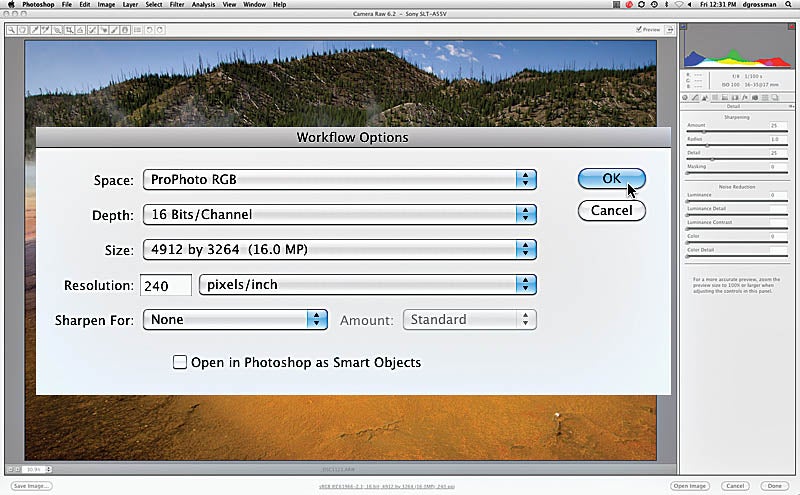Open the Depth dropdown showing 16 Bits/Channel

coord(339,214)
